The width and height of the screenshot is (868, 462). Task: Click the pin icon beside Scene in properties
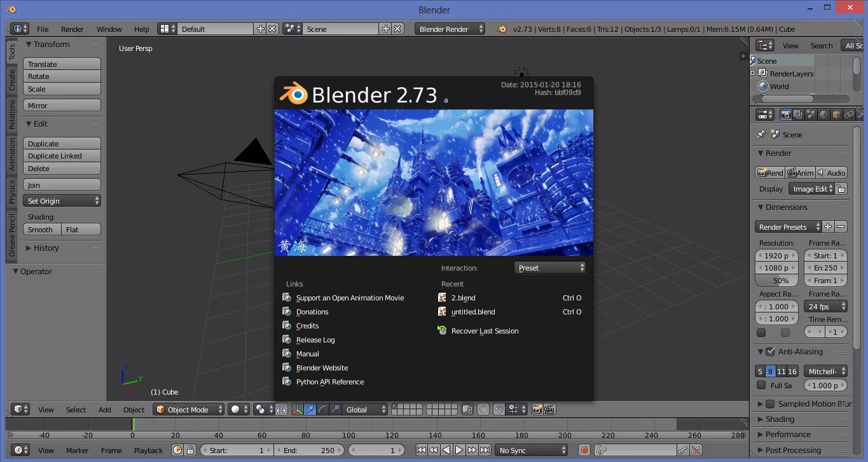click(x=761, y=135)
